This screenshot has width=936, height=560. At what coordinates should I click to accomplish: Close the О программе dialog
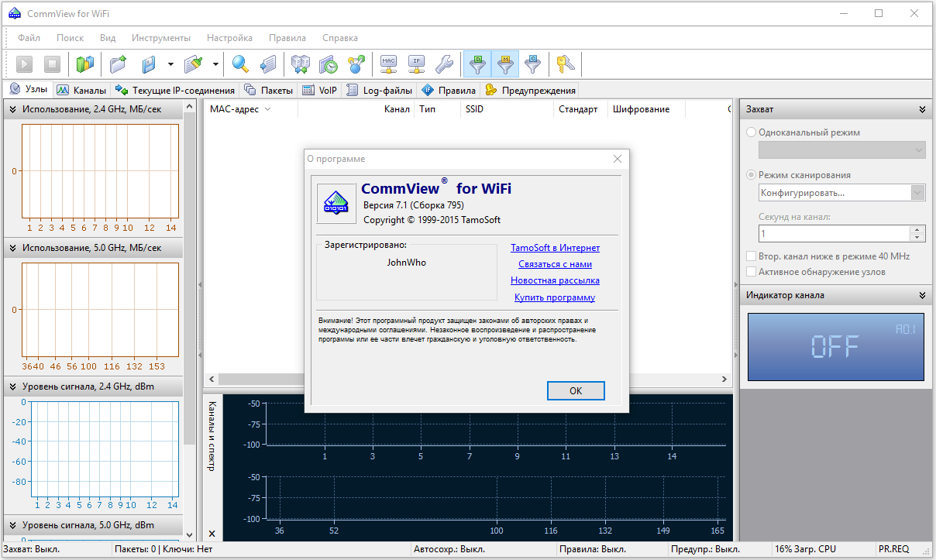pyautogui.click(x=618, y=159)
